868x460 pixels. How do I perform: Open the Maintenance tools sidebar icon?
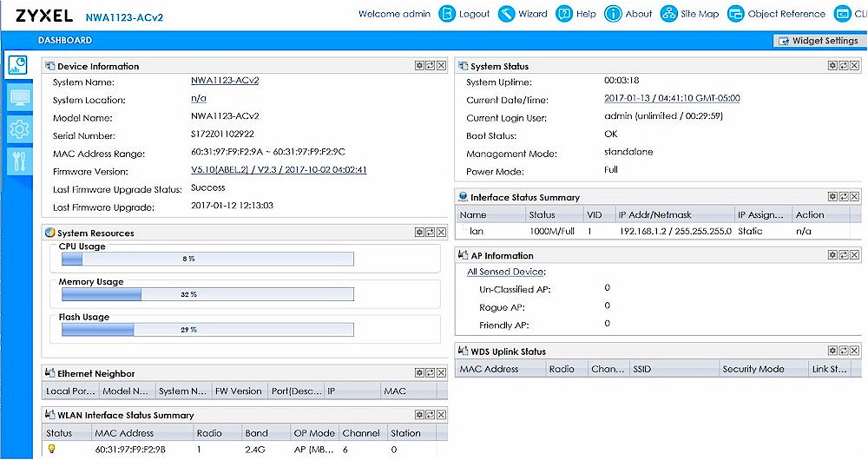[19, 161]
